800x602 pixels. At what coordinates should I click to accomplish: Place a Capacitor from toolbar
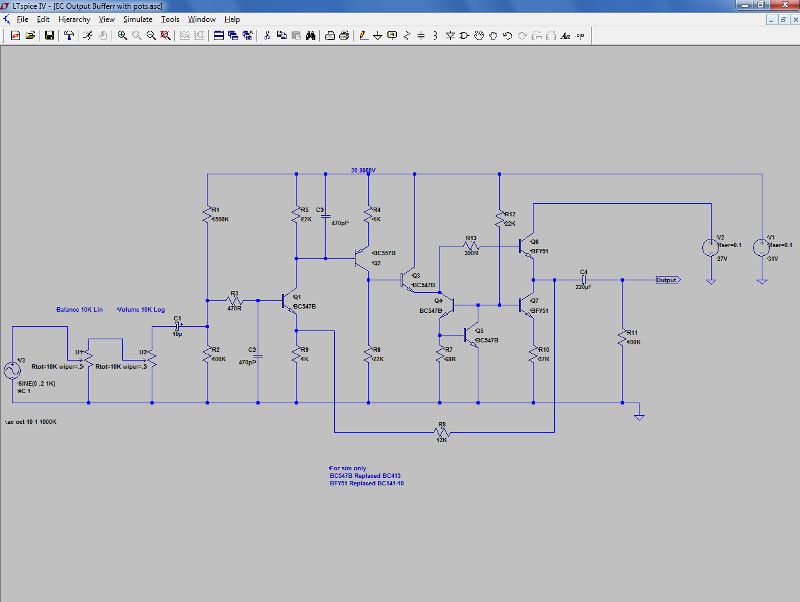tap(421, 36)
